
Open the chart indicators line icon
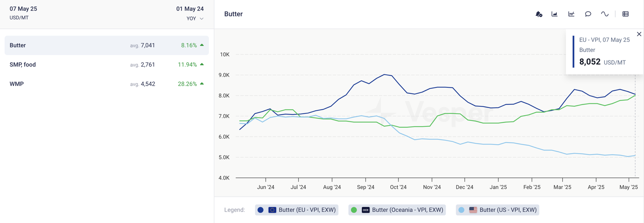pyautogui.click(x=571, y=14)
